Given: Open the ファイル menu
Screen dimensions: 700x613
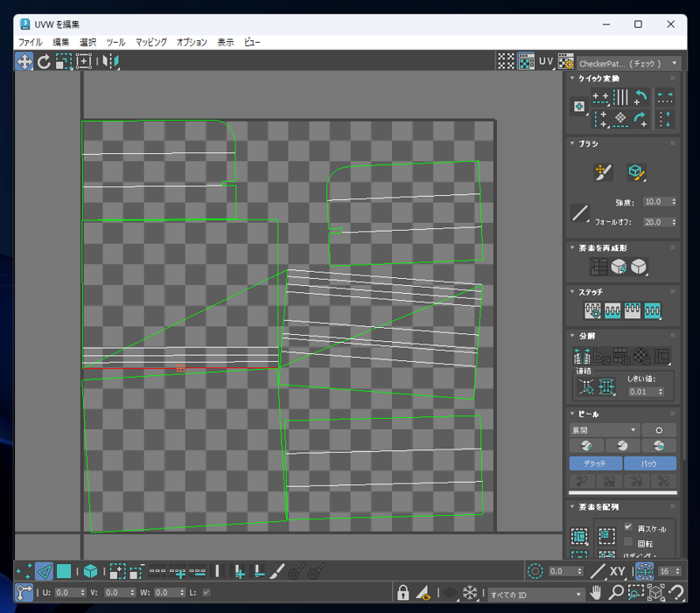Looking at the screenshot, I should pos(30,42).
